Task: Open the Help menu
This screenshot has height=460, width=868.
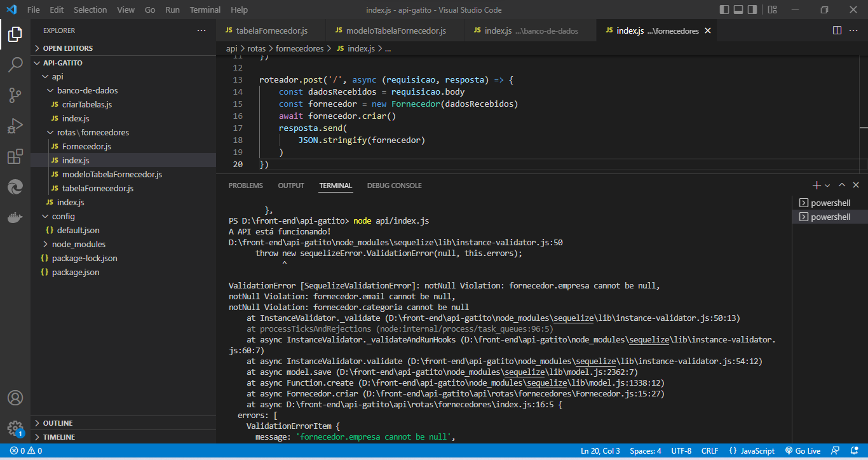Action: pyautogui.click(x=239, y=10)
